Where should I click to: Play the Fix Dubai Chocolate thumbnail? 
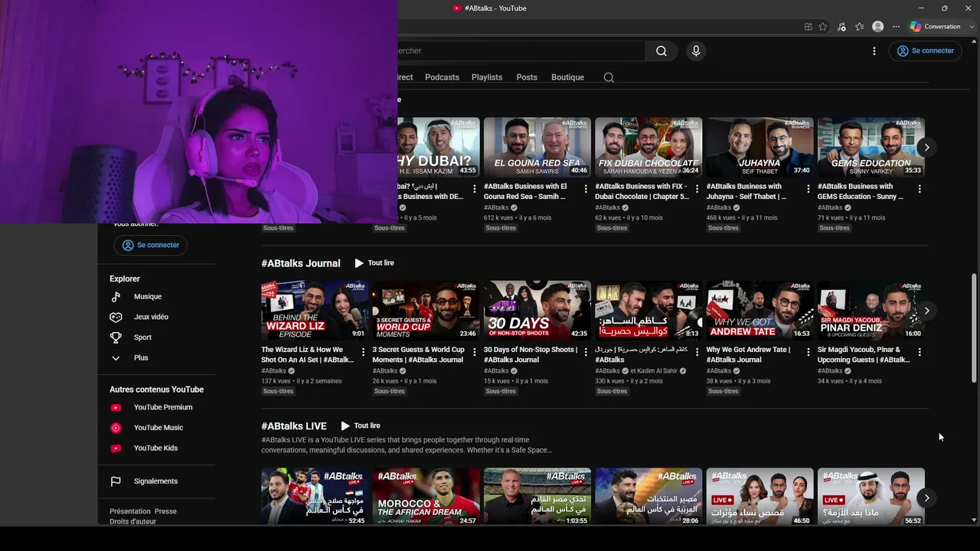(648, 148)
